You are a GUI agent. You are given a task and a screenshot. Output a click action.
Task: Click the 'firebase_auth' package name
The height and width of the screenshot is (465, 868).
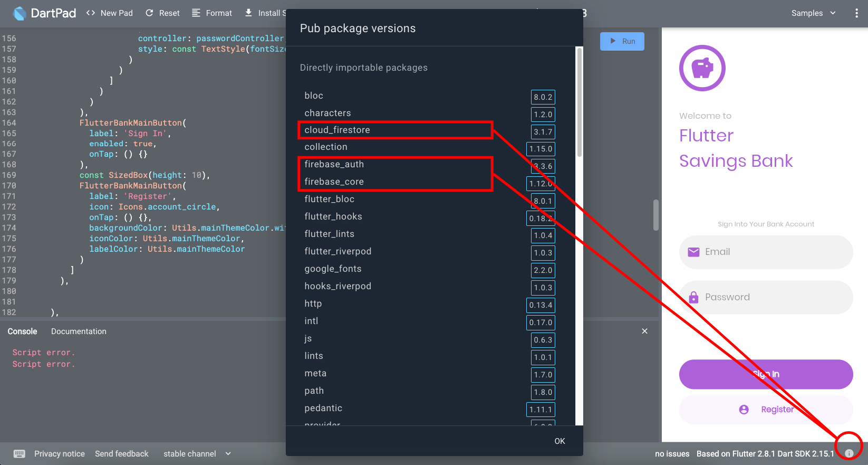(334, 164)
